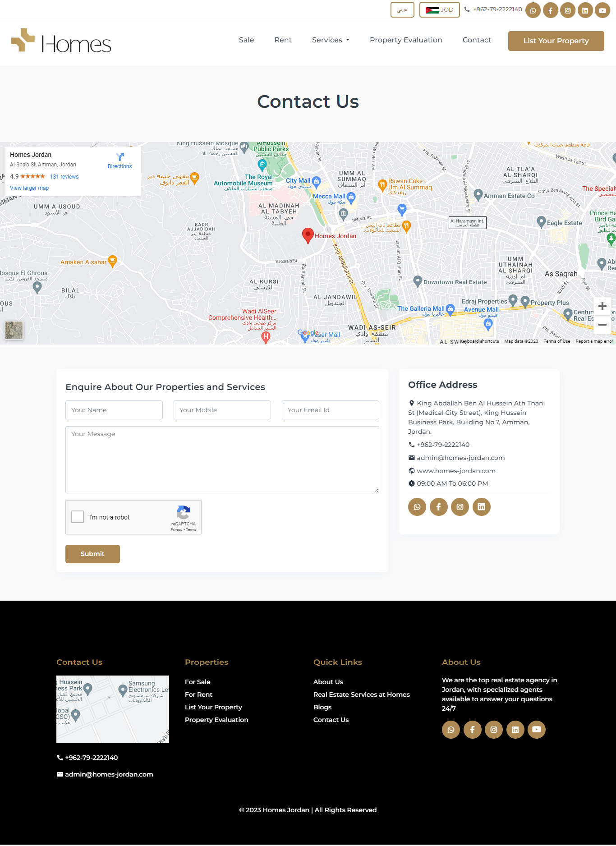
Task: Click the YouTube icon in top bar
Action: point(602,10)
